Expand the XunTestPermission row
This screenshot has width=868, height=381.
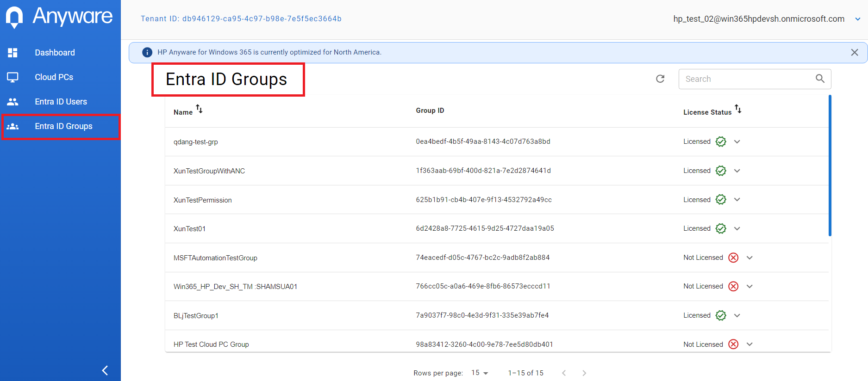click(x=737, y=199)
